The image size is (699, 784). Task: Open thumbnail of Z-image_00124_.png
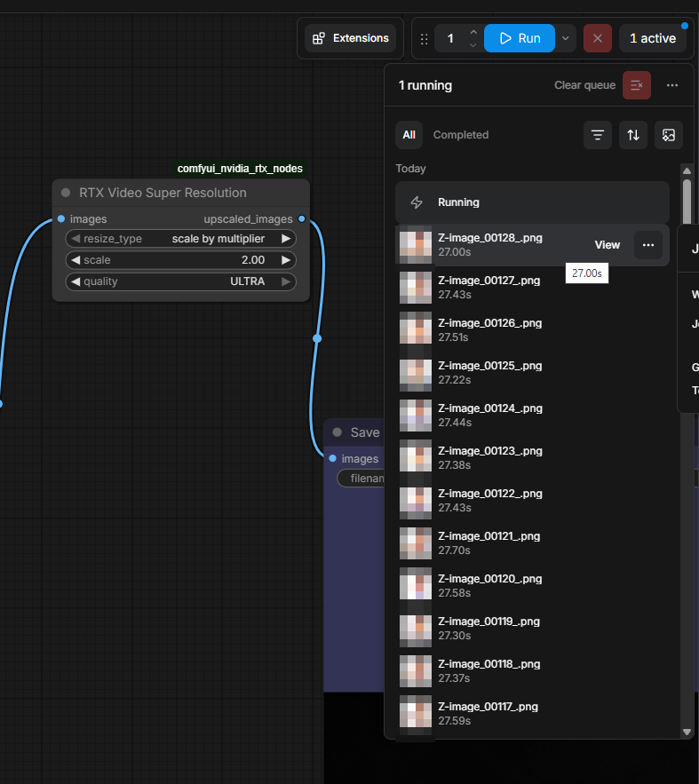(x=416, y=415)
